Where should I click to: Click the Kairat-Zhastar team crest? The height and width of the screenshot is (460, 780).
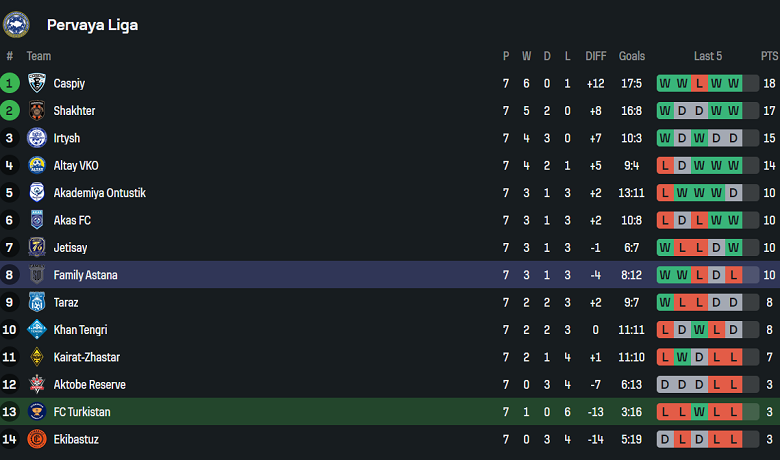(37, 357)
